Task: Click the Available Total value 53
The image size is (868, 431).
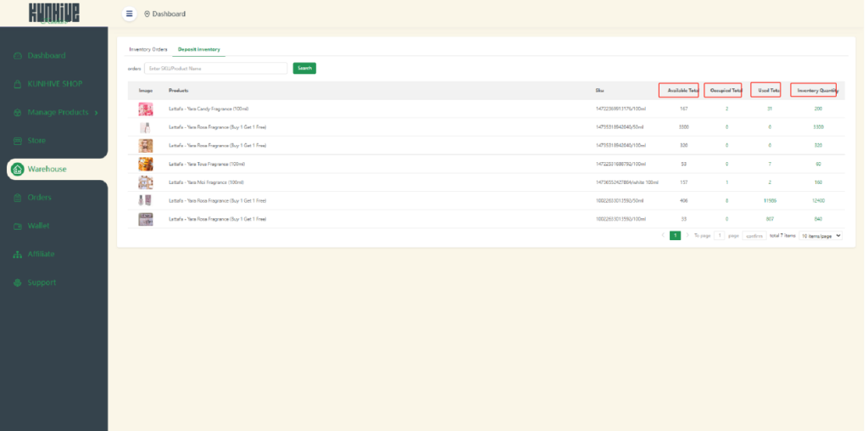Action: (684, 164)
